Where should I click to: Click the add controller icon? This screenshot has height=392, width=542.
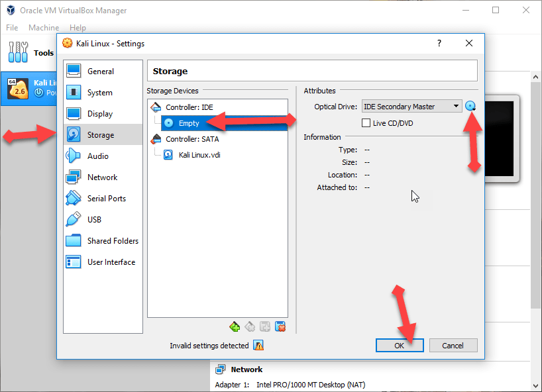(x=234, y=326)
